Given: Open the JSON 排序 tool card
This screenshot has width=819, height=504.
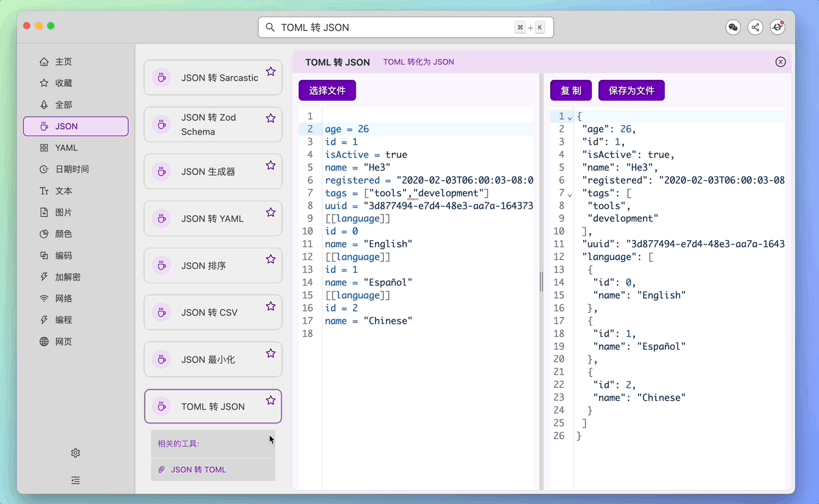Looking at the screenshot, I should click(x=213, y=266).
